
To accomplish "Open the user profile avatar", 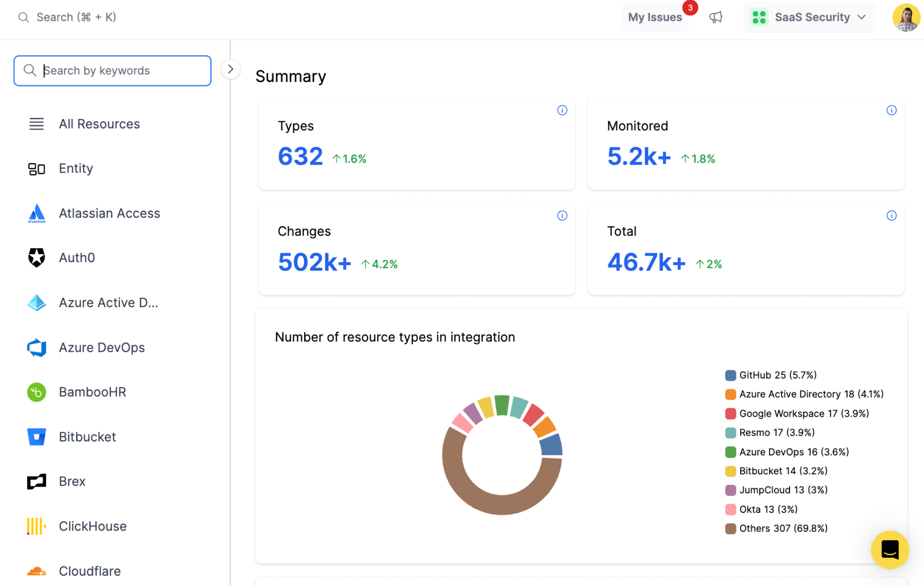I will (x=906, y=17).
